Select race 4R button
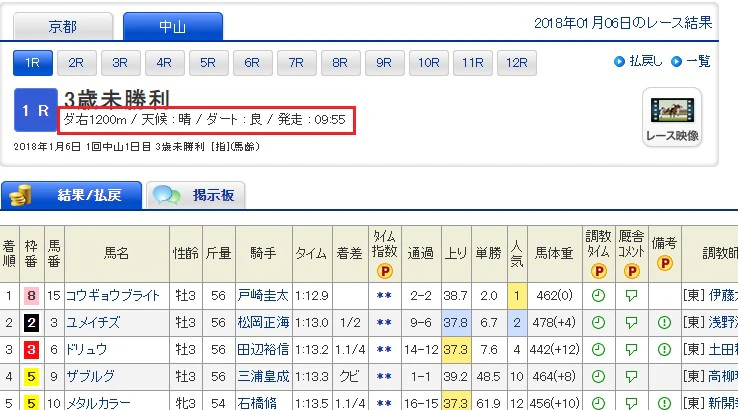Viewport: 738px width, 410px height. pyautogui.click(x=164, y=63)
